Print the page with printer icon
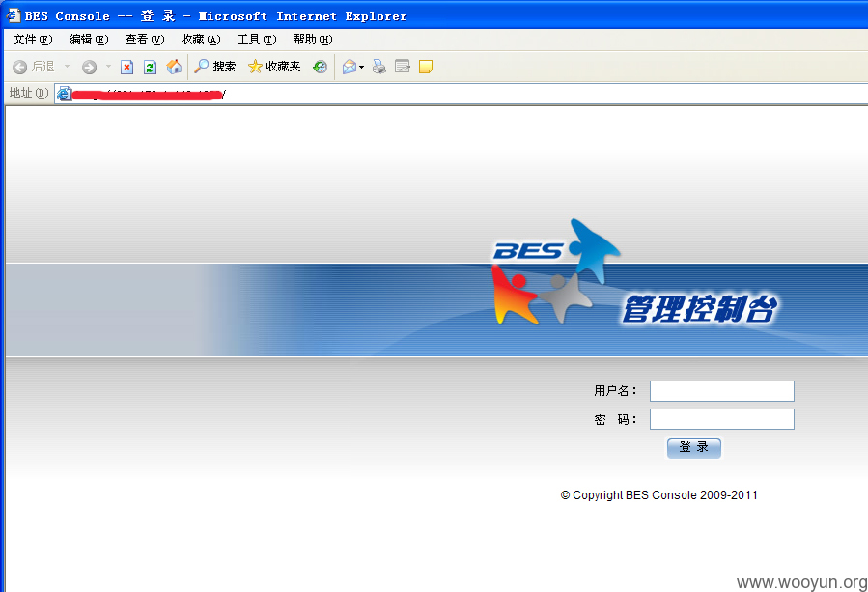The width and height of the screenshot is (868, 592). (379, 67)
